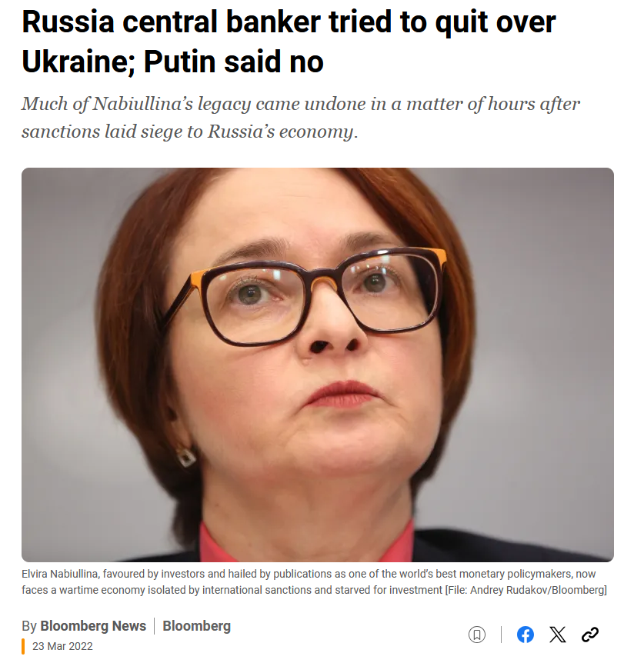Click the earring visible in the photo
644x663 pixels.
(x=186, y=456)
